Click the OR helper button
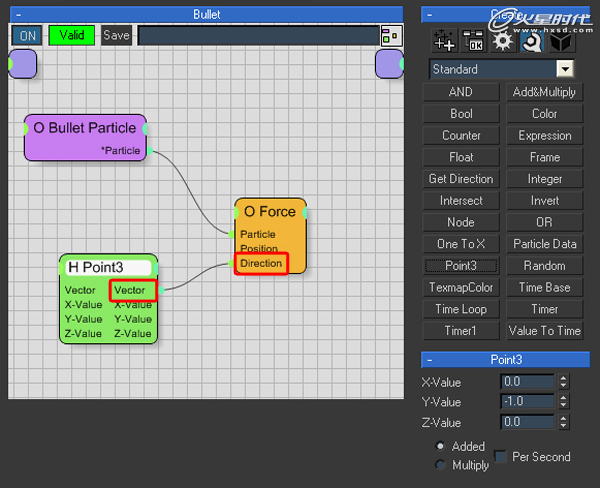Viewport: 600px width, 488px height. pyautogui.click(x=544, y=222)
